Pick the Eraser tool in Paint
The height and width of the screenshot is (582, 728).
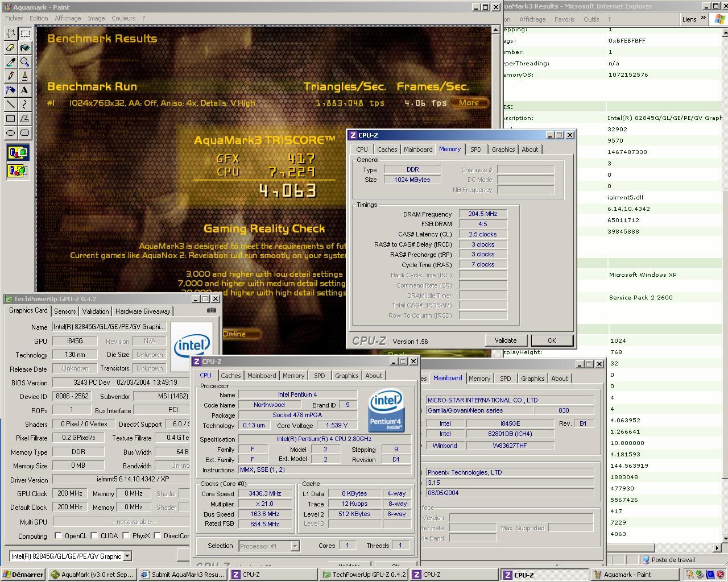[10, 48]
